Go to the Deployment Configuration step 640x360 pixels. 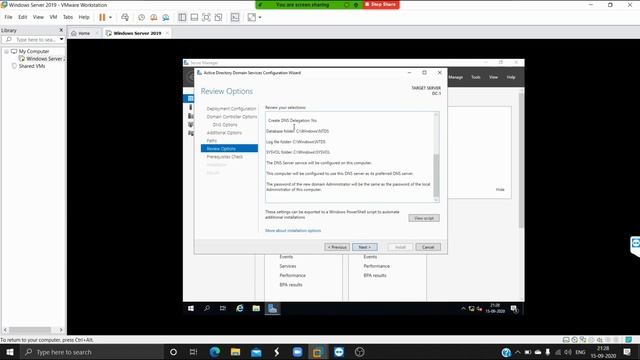coord(231,109)
